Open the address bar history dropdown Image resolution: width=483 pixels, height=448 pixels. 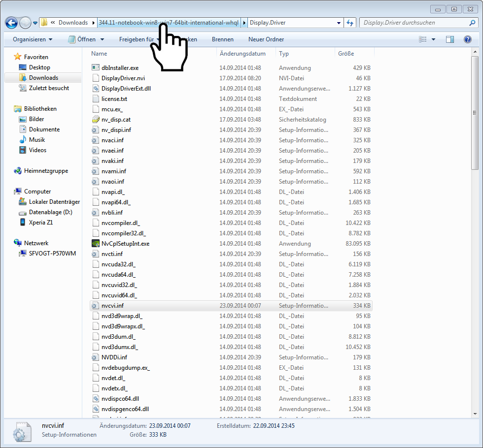tap(339, 23)
